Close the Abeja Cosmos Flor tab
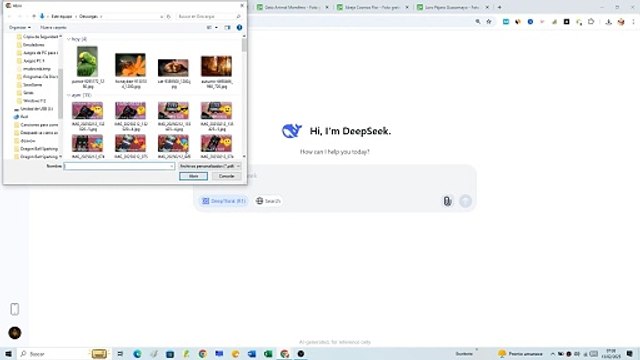The image size is (640, 360). pyautogui.click(x=407, y=7)
